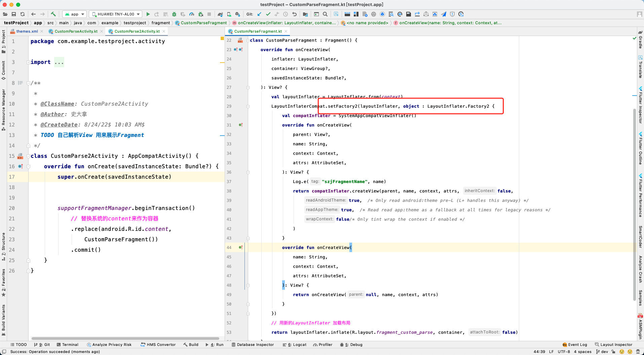Toggle the Gradle side panel
The image size is (644, 355).
pos(640,39)
